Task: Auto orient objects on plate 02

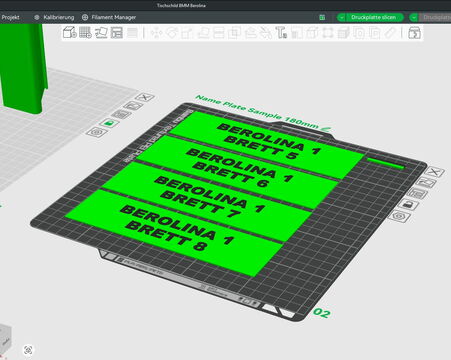Action: click(426, 183)
